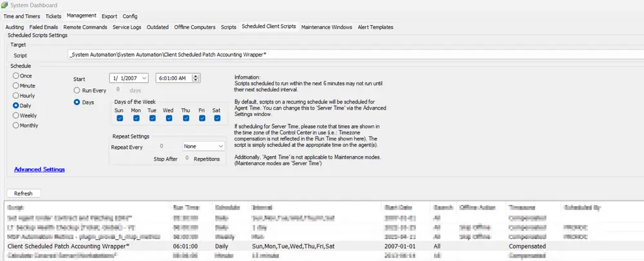
Task: Click the 06:01:00 run time cell
Action: click(185, 246)
